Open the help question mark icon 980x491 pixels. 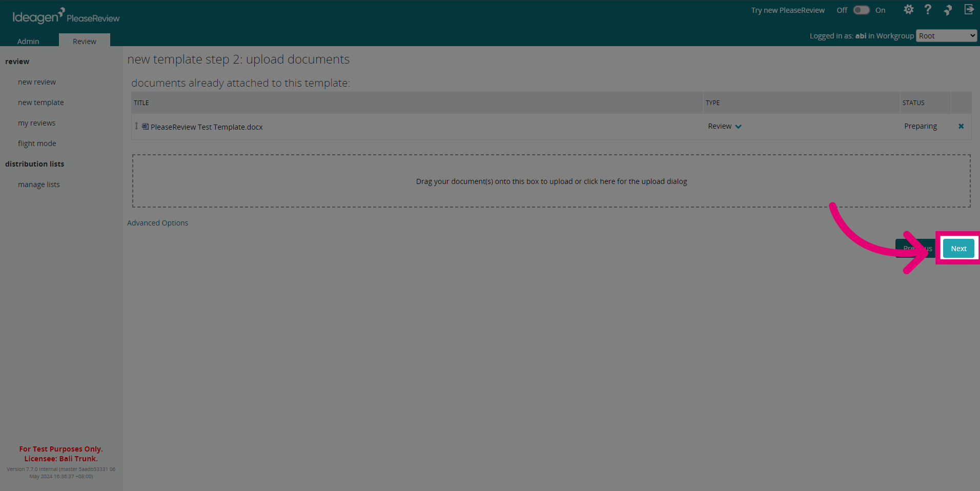pos(928,10)
